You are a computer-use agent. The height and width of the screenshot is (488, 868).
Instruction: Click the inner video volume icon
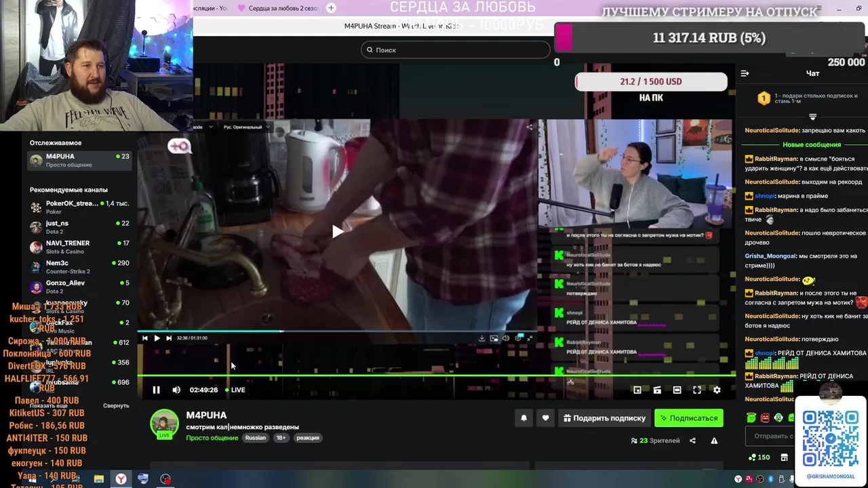coord(506,338)
